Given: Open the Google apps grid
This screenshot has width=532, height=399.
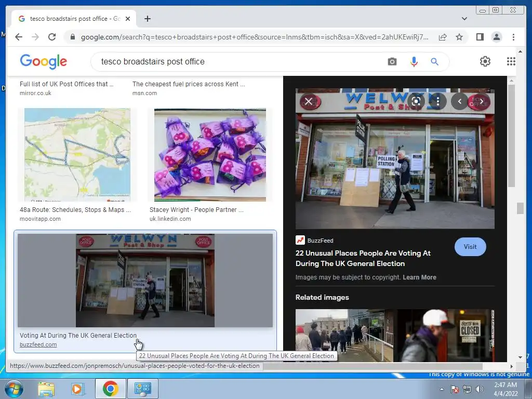Looking at the screenshot, I should tap(511, 61).
